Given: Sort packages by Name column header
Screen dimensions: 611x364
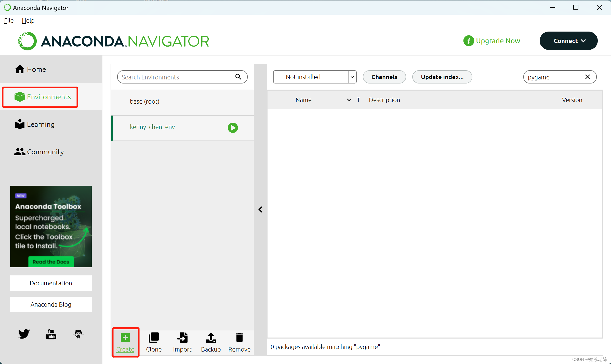Looking at the screenshot, I should tap(303, 100).
